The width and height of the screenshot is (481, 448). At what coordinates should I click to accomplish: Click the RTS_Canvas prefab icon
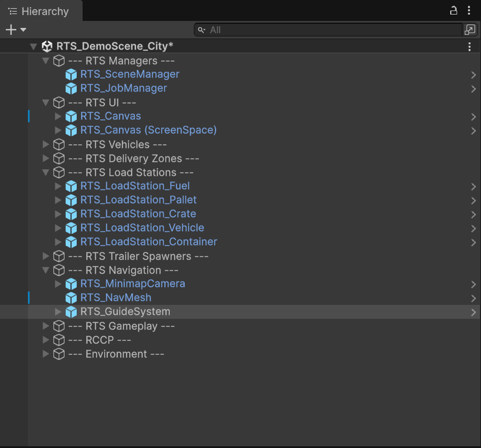[71, 116]
